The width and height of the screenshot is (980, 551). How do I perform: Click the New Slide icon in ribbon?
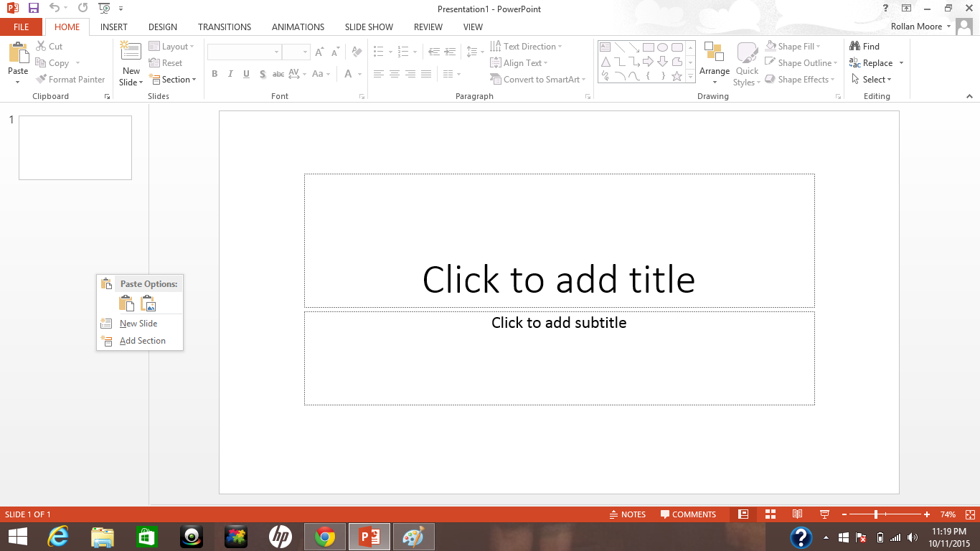click(131, 52)
